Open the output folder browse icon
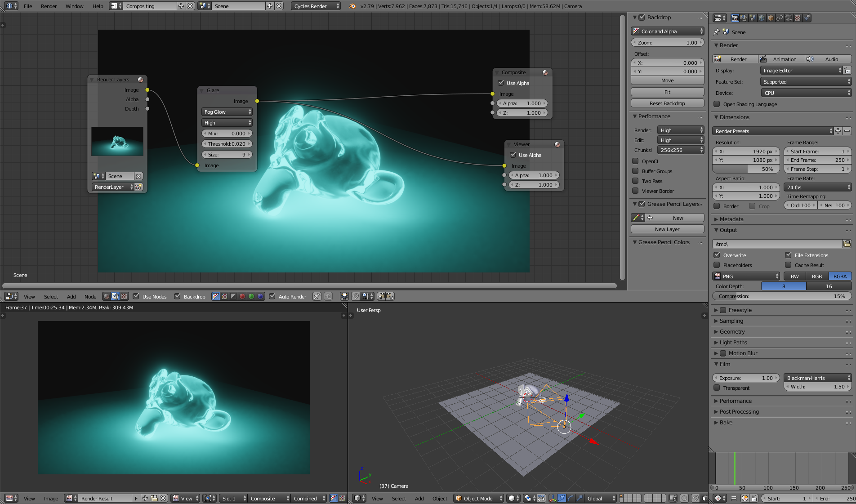 (847, 244)
